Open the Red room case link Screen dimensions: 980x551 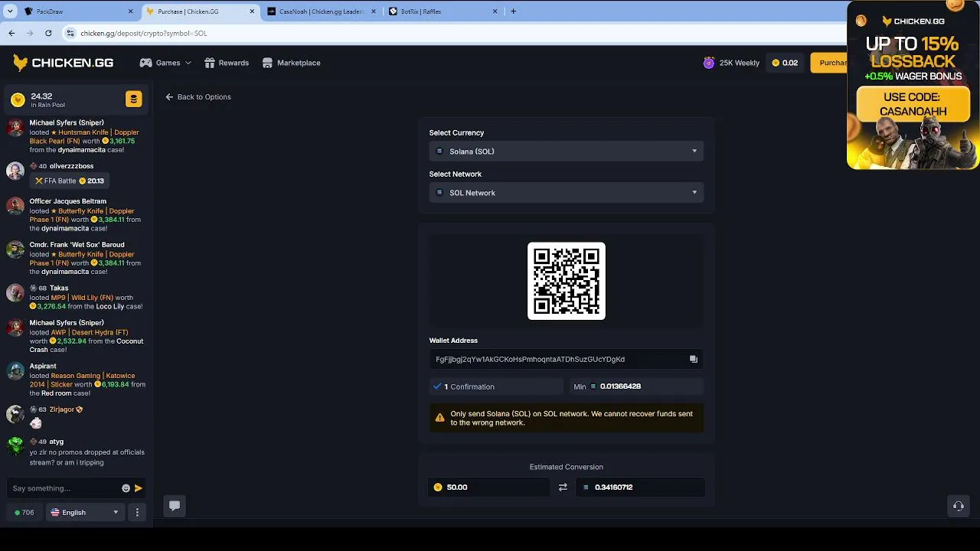click(x=56, y=393)
